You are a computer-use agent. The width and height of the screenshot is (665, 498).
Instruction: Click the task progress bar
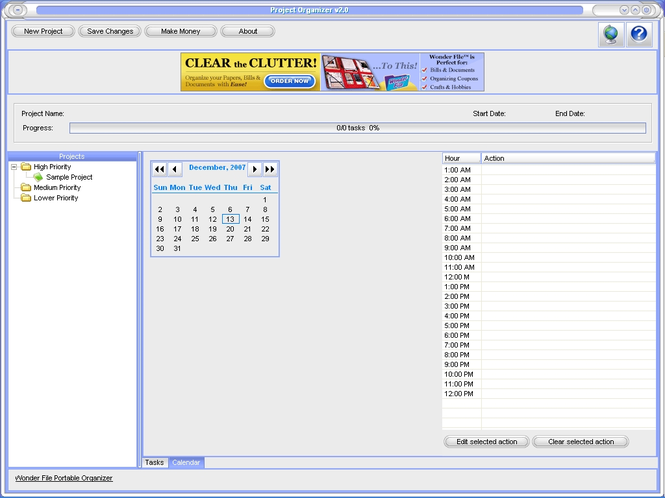coord(358,128)
